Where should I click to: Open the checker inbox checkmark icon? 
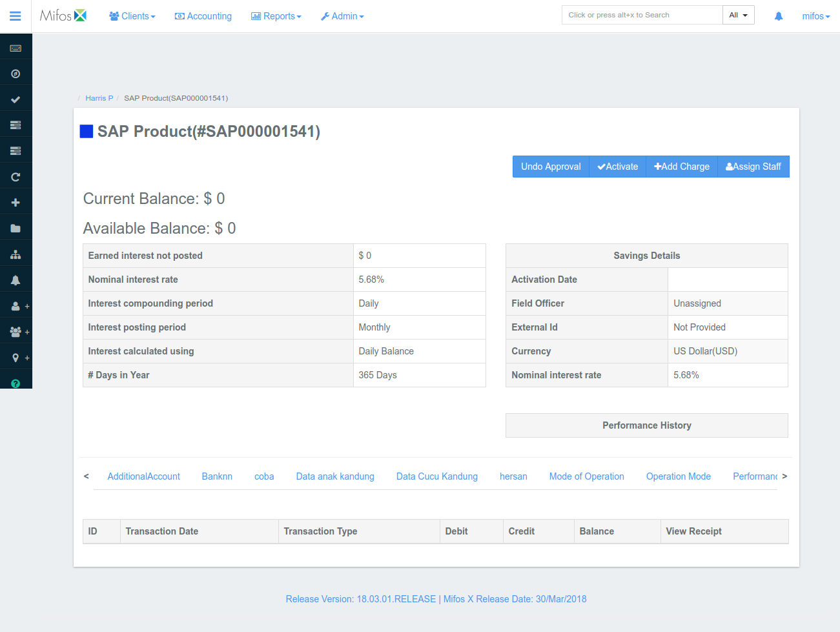tap(15, 98)
